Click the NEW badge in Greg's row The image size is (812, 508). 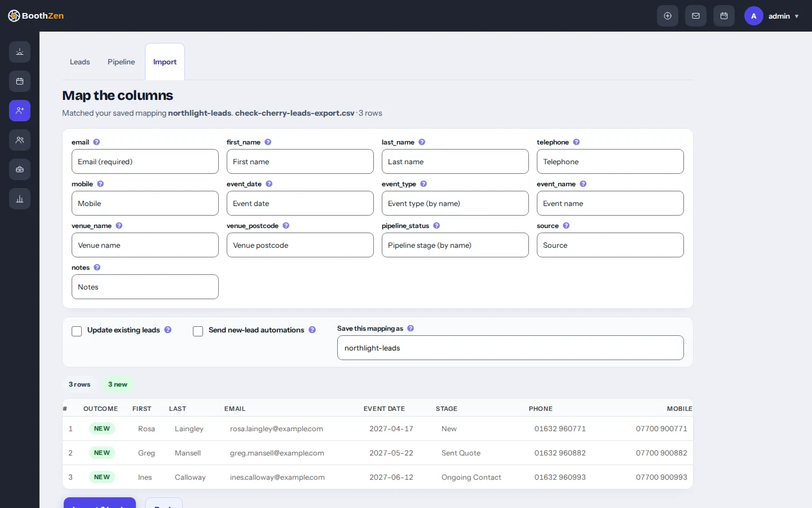102,453
